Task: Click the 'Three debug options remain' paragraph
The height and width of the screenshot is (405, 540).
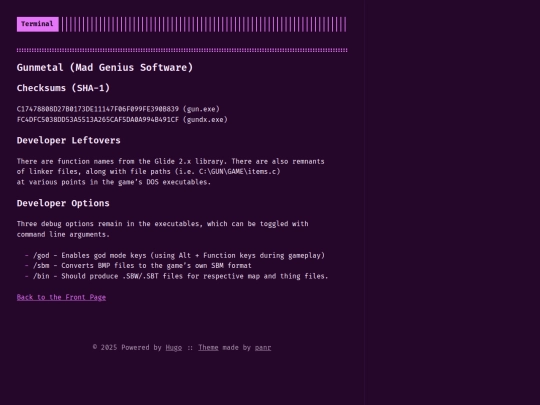Action: point(163,229)
